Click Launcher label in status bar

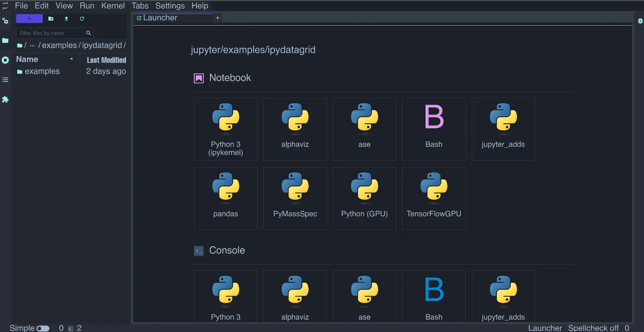coord(545,328)
